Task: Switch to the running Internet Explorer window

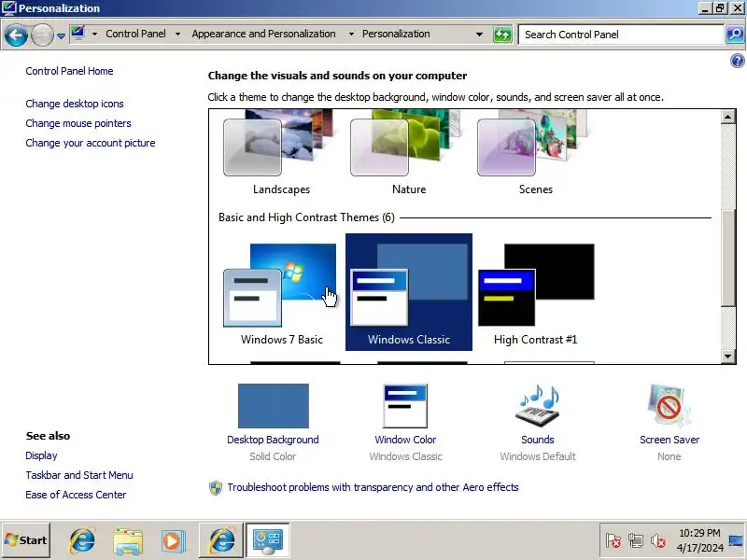Action: point(221,540)
